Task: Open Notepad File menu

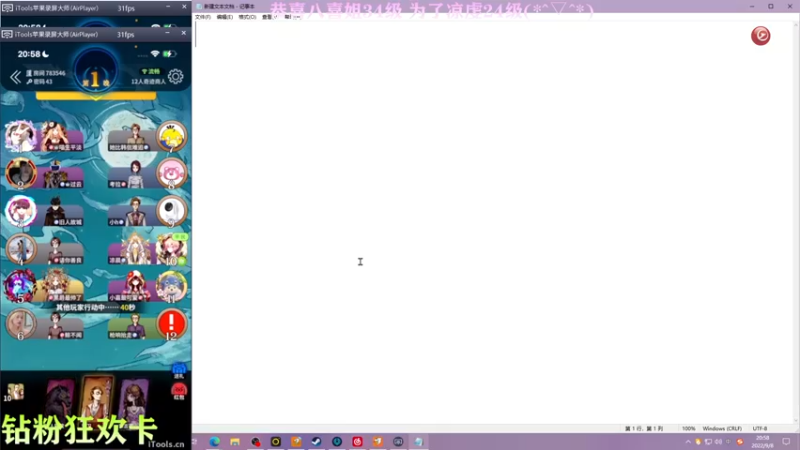Action: 203,17
